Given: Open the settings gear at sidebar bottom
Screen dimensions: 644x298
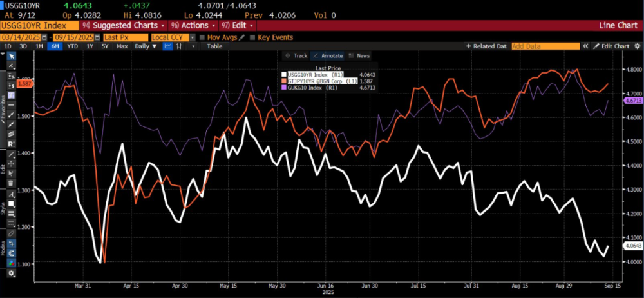Looking at the screenshot, I should (11, 273).
